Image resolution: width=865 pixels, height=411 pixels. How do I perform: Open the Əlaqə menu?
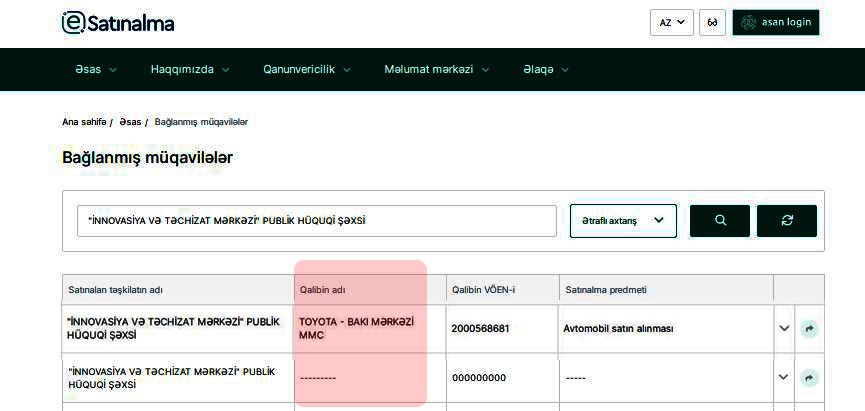click(546, 70)
